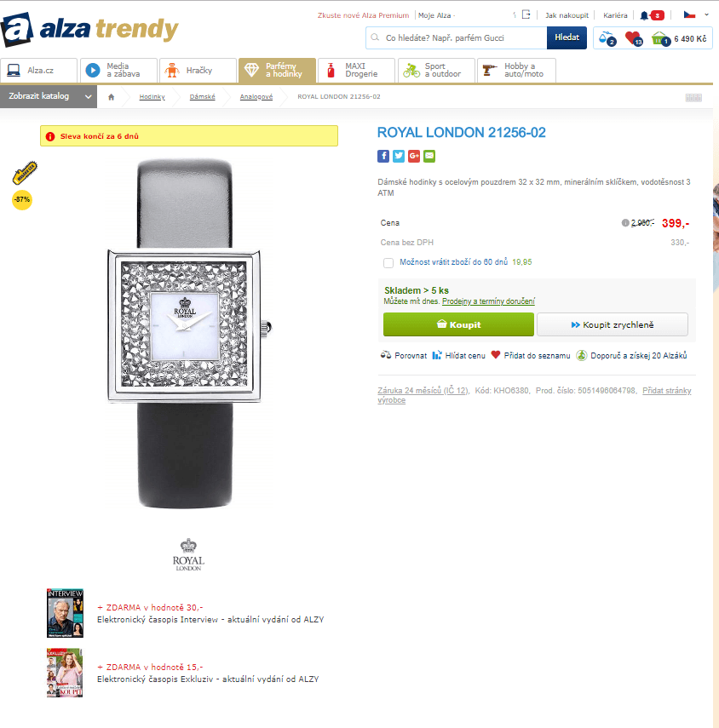Click Koupit zrychleně button
Viewport: 719px width, 728px height.
click(x=613, y=324)
